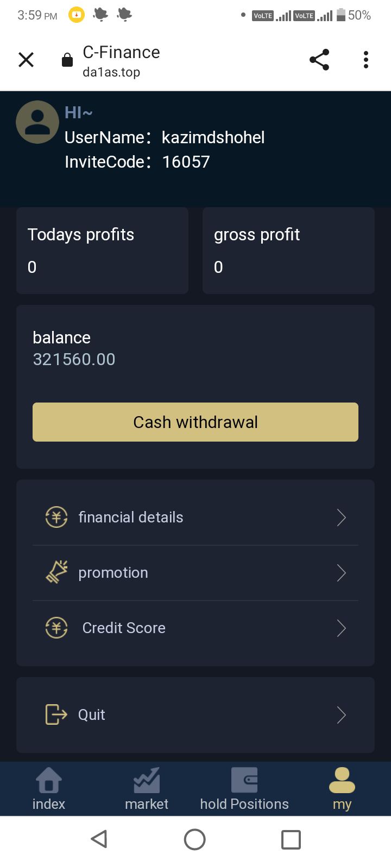Tap the user profile avatar icon

coord(37,122)
